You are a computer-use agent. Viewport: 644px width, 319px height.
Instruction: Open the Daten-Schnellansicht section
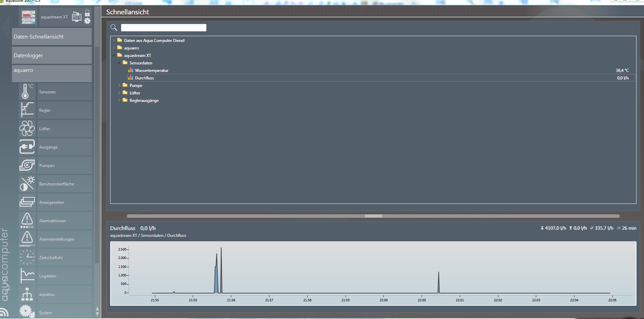coord(52,37)
